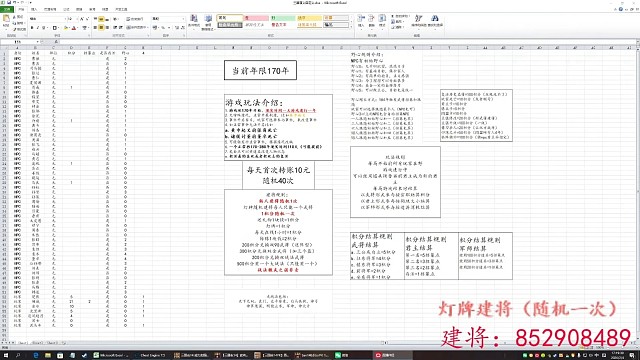Click the Paste clipboard icon
This screenshot has height=360, width=640.
pyautogui.click(x=6, y=19)
